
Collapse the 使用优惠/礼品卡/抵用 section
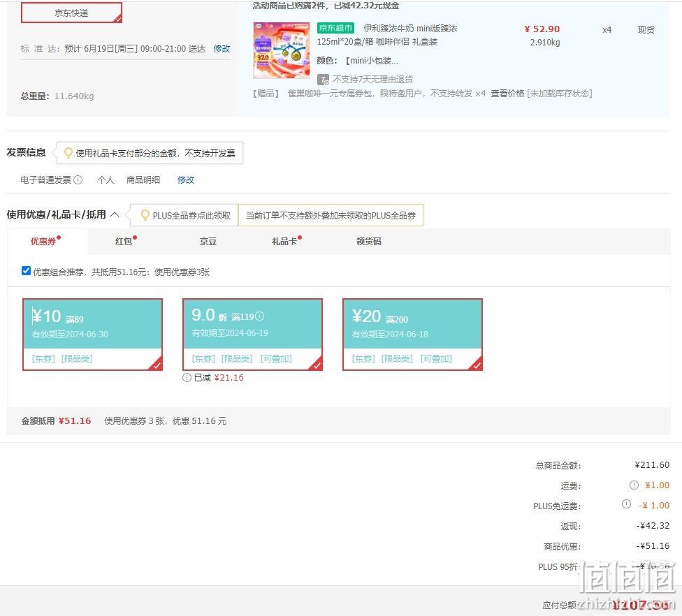(x=115, y=214)
